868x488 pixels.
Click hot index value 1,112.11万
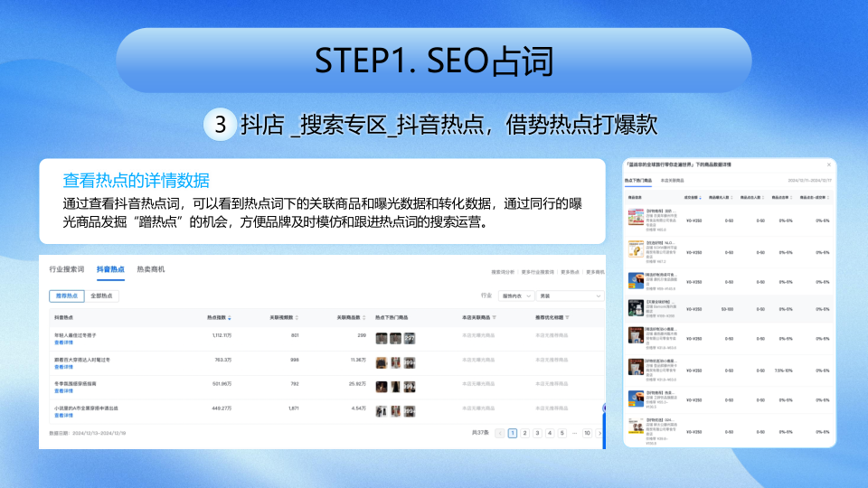222,335
